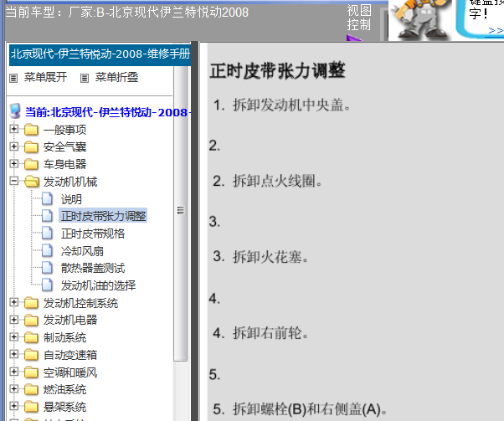This screenshot has height=421, width=504.
Task: Select the 一般事项 tree label
Action: (64, 130)
